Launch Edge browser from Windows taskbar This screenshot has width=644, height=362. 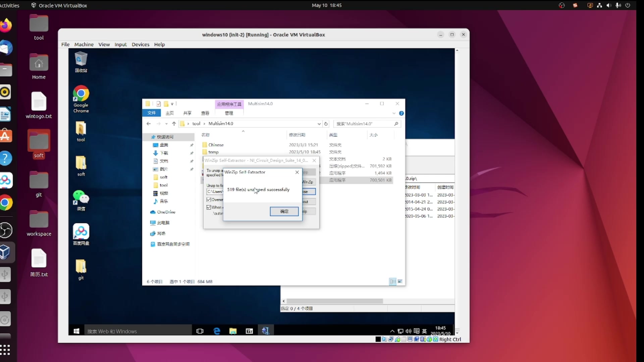(217, 331)
